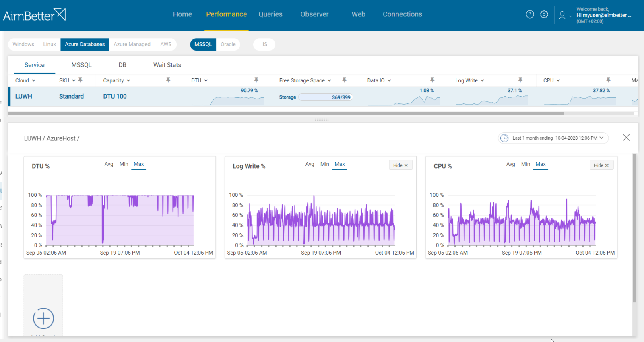The image size is (644, 342).
Task: Toggle Avg on Log Write % chart
Action: click(x=310, y=164)
